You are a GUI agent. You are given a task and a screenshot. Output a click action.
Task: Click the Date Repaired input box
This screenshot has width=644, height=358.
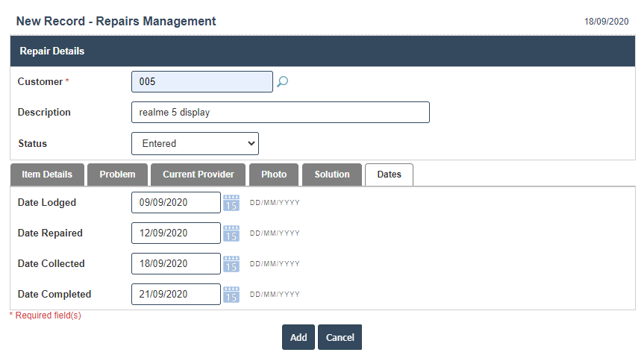click(175, 233)
